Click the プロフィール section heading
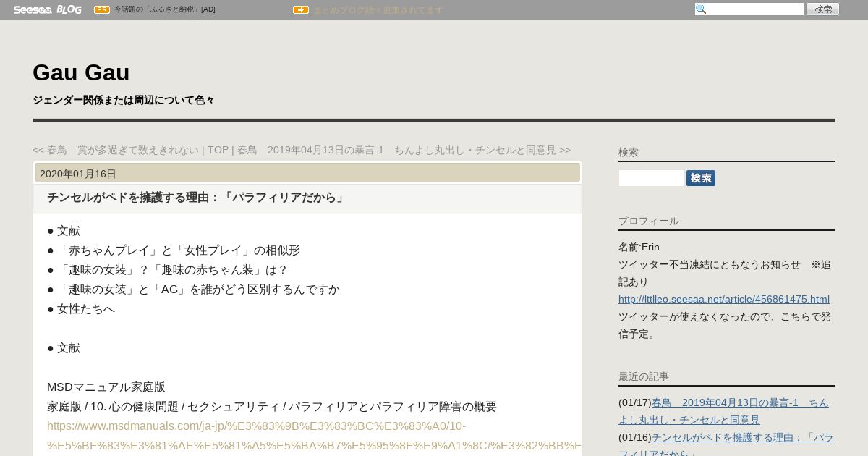This screenshot has width=868, height=456. (649, 221)
